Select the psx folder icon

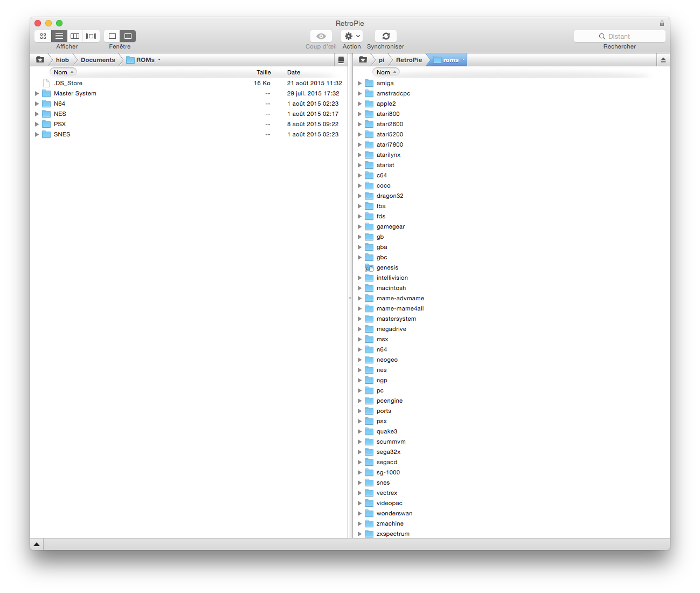(x=369, y=421)
